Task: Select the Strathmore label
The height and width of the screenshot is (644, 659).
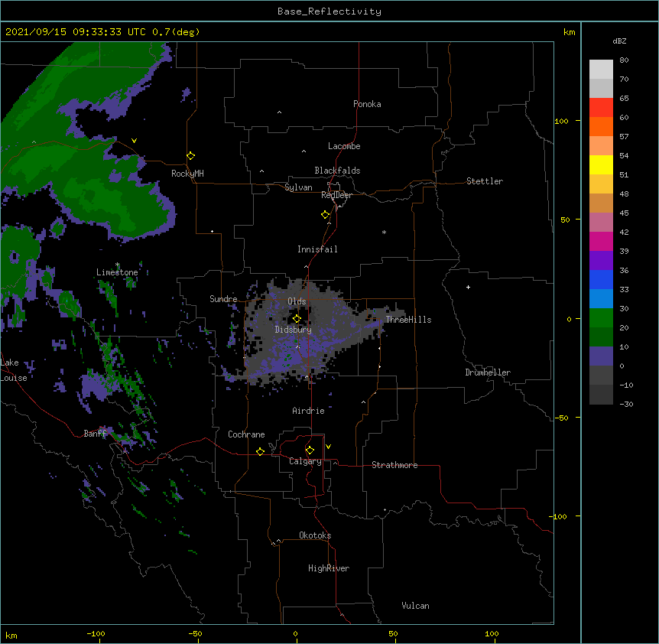Action: pyautogui.click(x=394, y=465)
